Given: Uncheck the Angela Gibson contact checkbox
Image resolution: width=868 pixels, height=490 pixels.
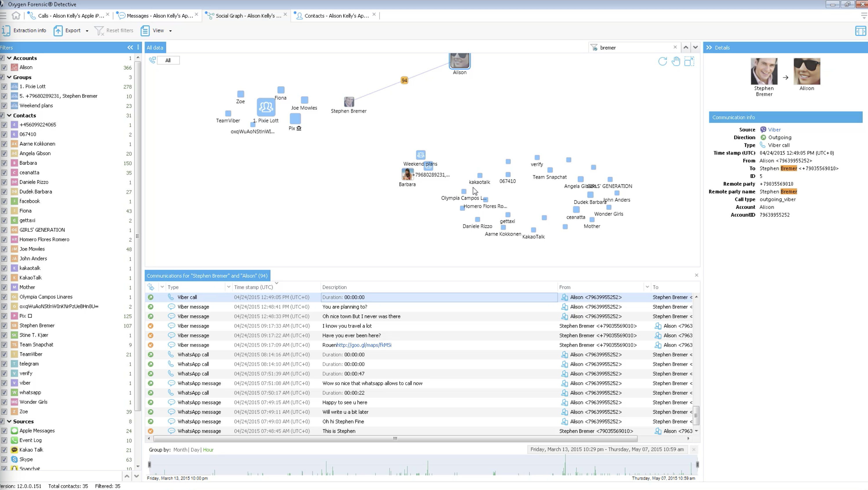Looking at the screenshot, I should [4, 153].
